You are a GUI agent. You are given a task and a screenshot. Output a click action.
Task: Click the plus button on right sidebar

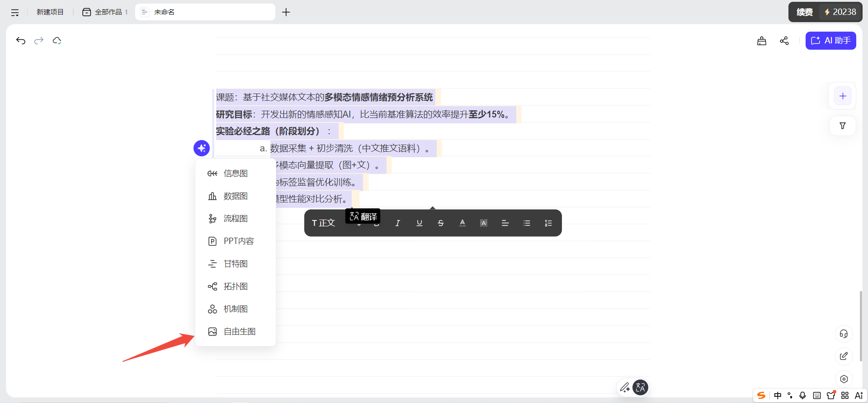click(x=843, y=96)
